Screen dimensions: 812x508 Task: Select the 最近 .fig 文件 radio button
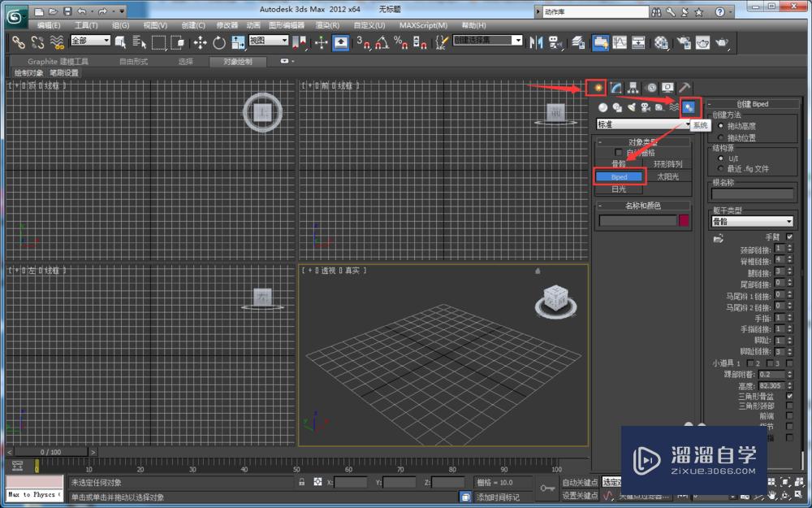point(720,168)
